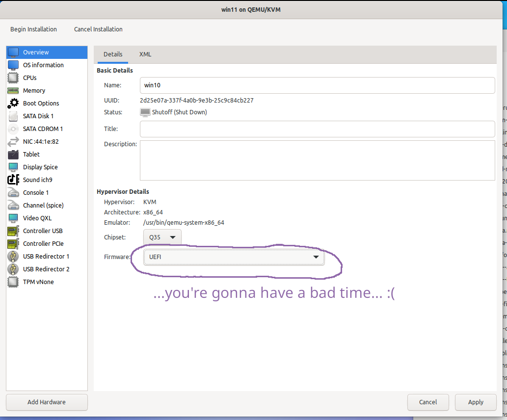Select the SATA CDROM 1 disc icon
This screenshot has height=420, width=507.
point(13,129)
